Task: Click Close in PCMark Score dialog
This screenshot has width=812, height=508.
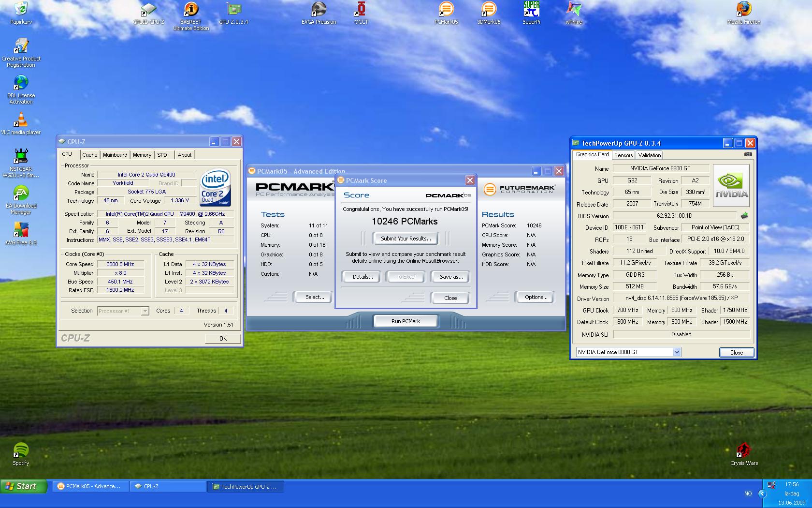Action: (x=450, y=298)
